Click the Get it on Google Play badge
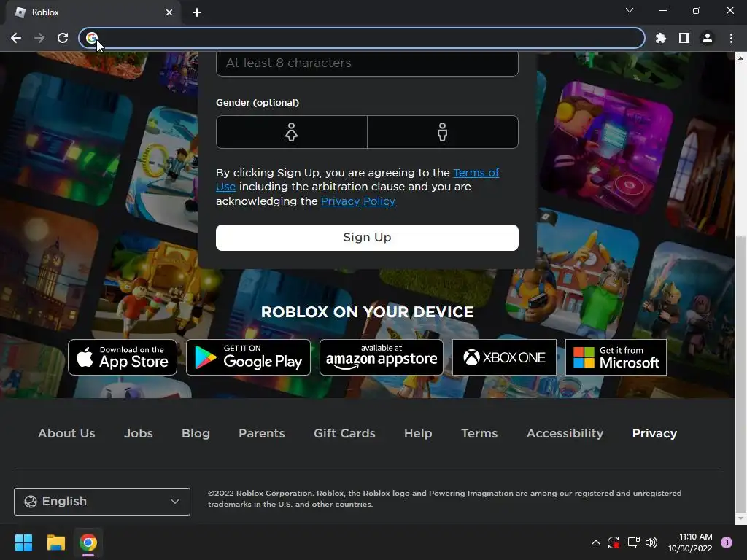 (248, 357)
